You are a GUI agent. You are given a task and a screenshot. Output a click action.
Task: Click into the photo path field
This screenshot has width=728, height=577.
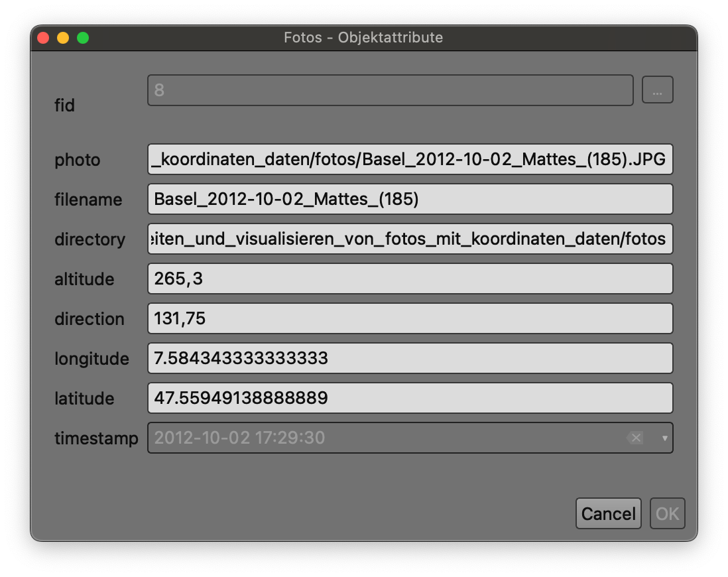click(x=410, y=159)
